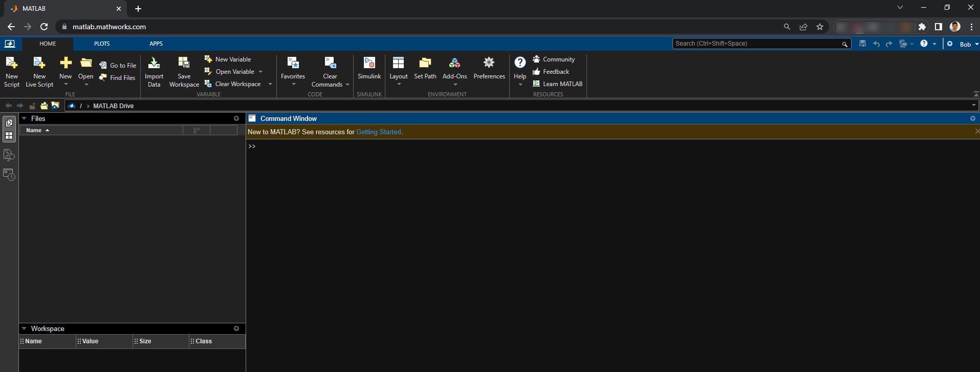Expand the Clear Workspace dropdown arrow
The height and width of the screenshot is (372, 980).
(x=270, y=84)
